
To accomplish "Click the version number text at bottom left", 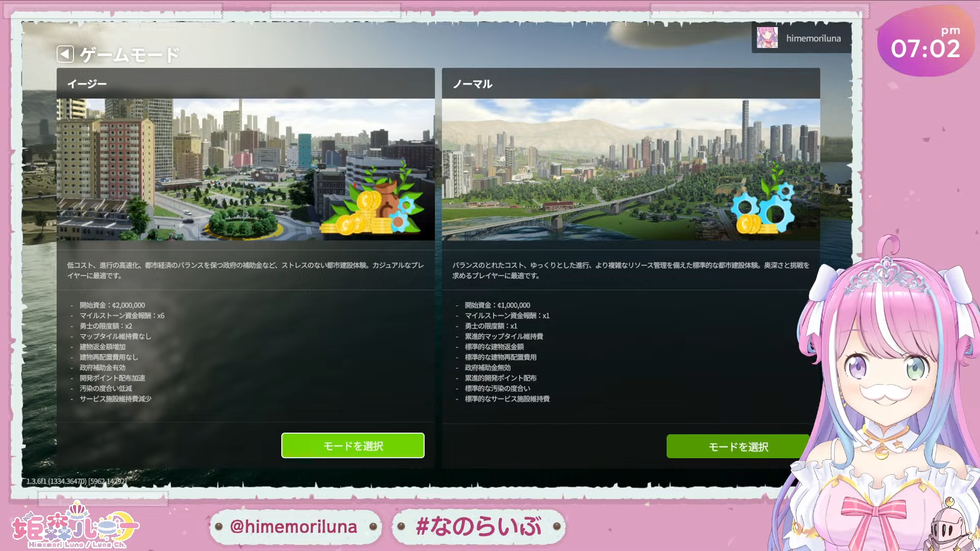I will (x=77, y=481).
